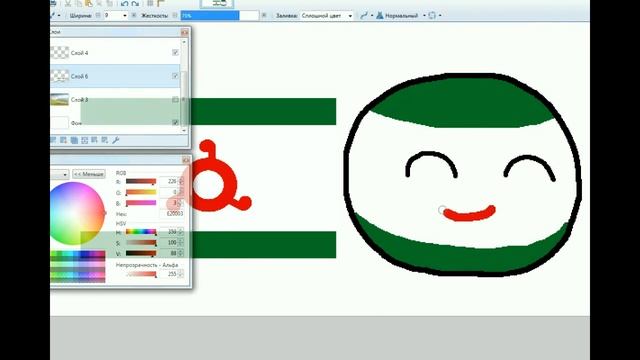Toggle the rulers icon in the toolbar
This screenshot has height=360, width=640.
[161, 3]
